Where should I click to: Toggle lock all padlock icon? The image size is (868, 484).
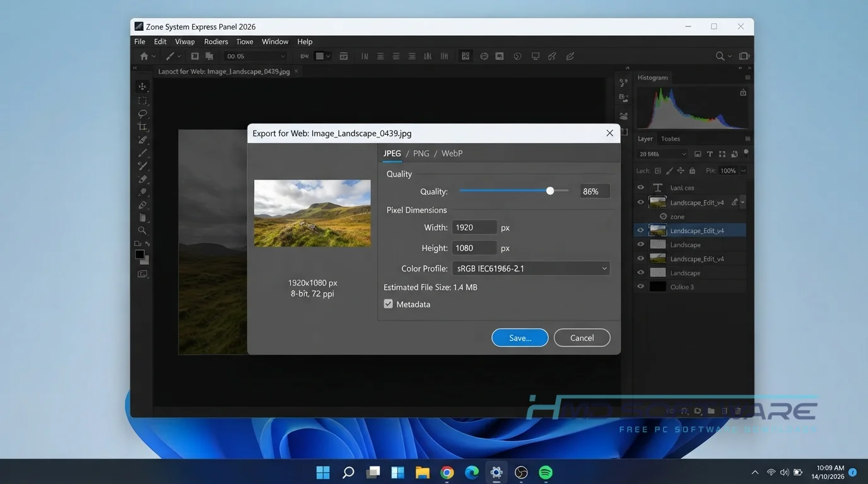point(692,171)
